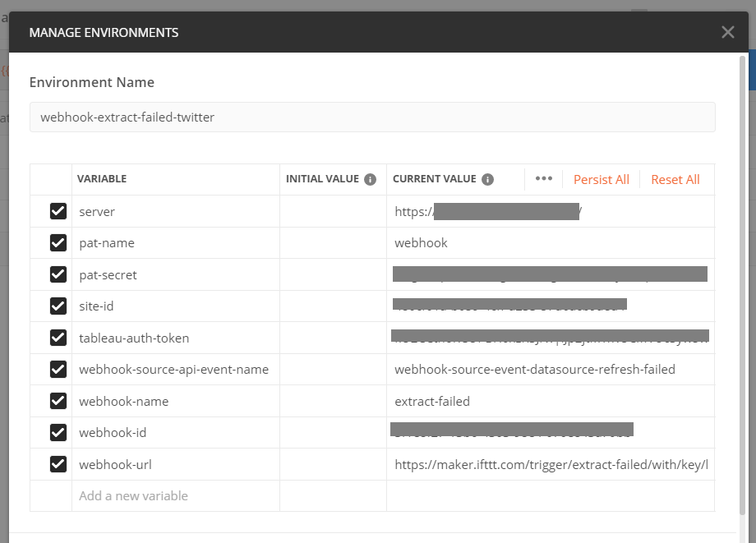Screen dimensions: 756x543
Task: Uncheck the server variable checkbox
Action: [58, 211]
